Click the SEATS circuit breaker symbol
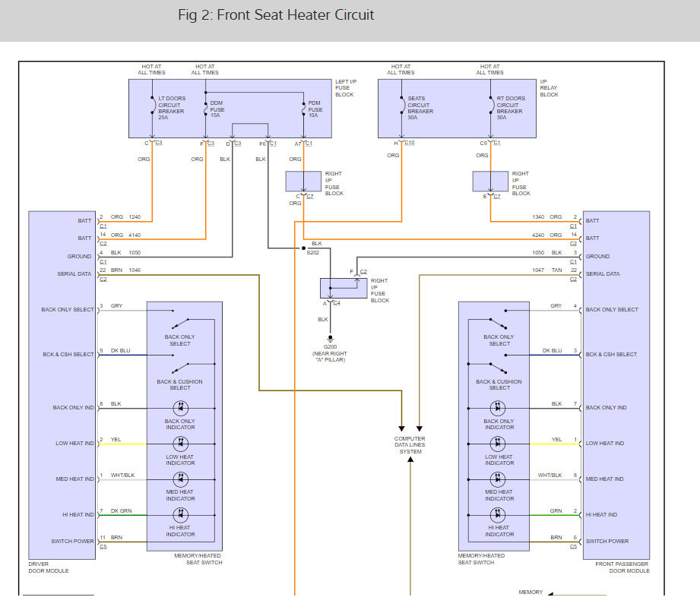Image resolution: width=700 pixels, height=613 pixels. (402, 105)
